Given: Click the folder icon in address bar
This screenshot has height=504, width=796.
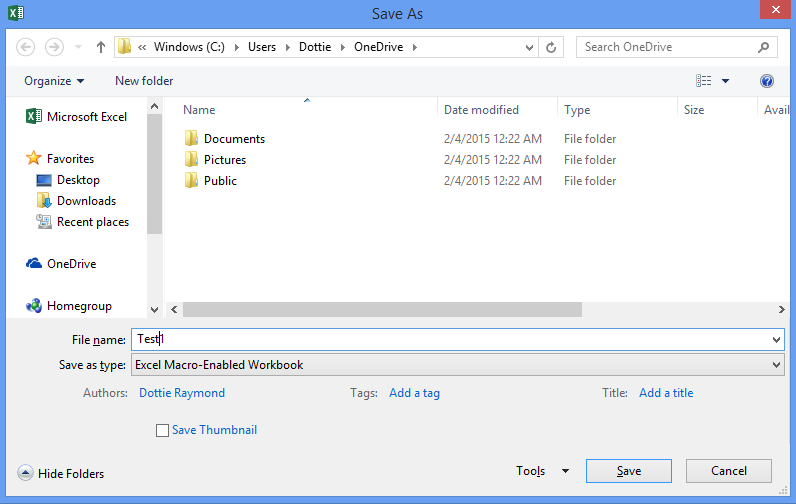Looking at the screenshot, I should point(124,47).
